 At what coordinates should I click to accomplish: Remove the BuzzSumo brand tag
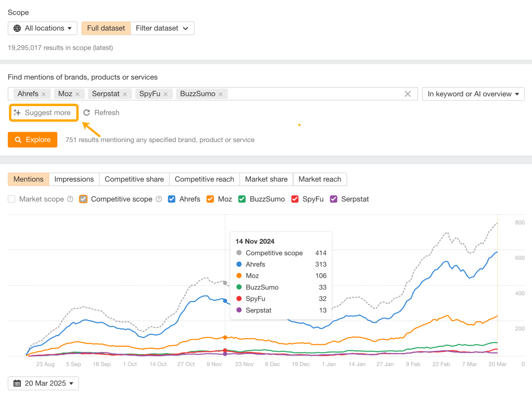tap(220, 94)
